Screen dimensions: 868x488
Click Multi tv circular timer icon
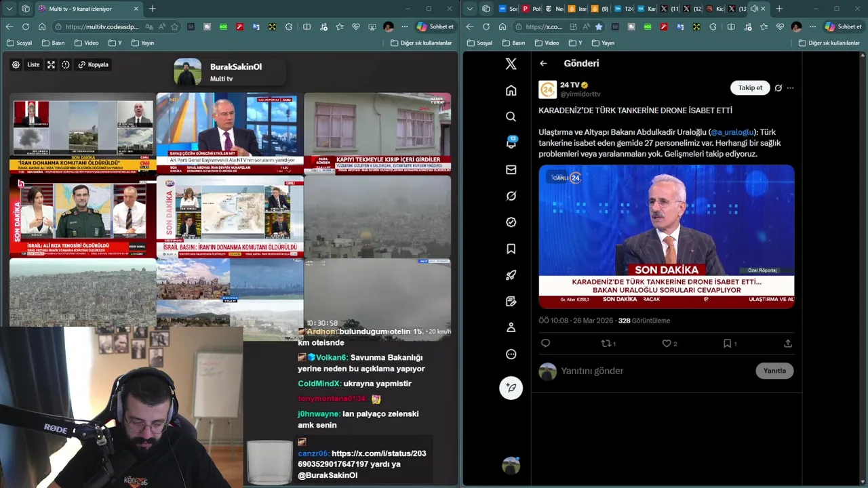tap(66, 65)
